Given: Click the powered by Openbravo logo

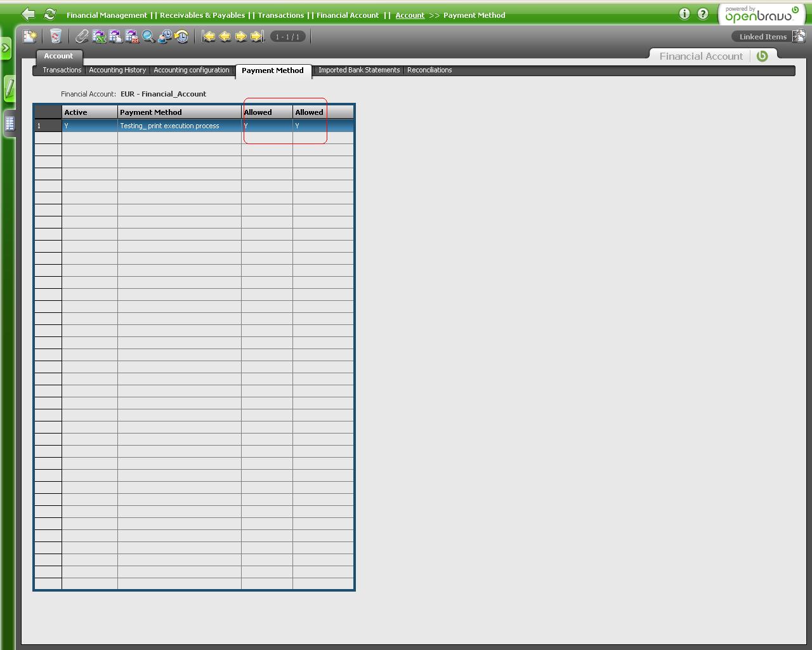Looking at the screenshot, I should click(762, 14).
